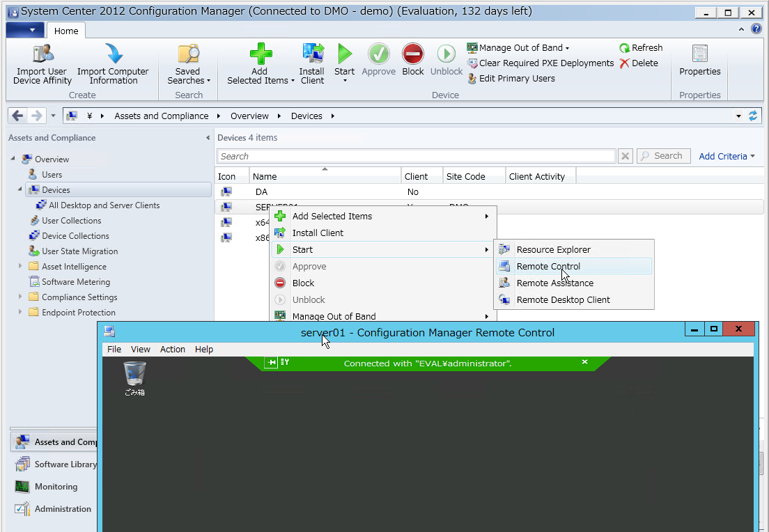
Task: Click the forward navigation arrow
Action: (37, 116)
